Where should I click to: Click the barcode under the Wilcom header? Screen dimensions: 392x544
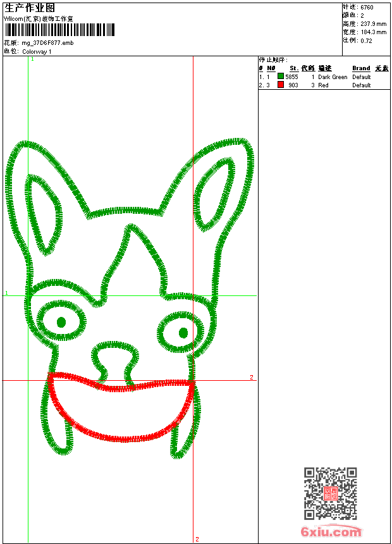tap(59, 30)
